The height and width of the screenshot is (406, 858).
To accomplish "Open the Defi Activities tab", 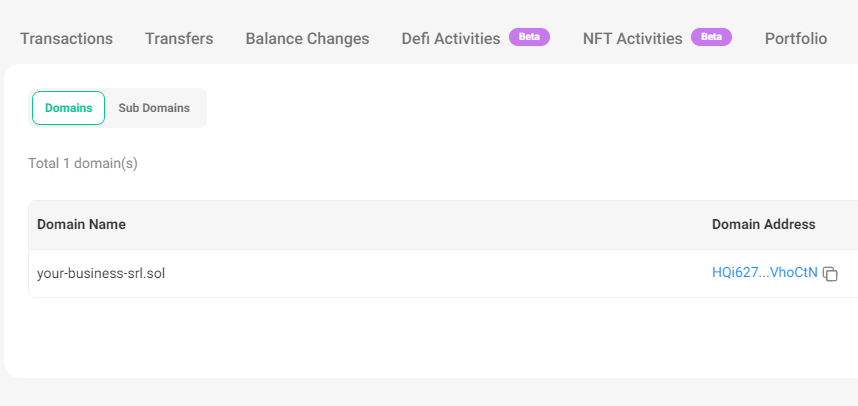I will pyautogui.click(x=451, y=39).
